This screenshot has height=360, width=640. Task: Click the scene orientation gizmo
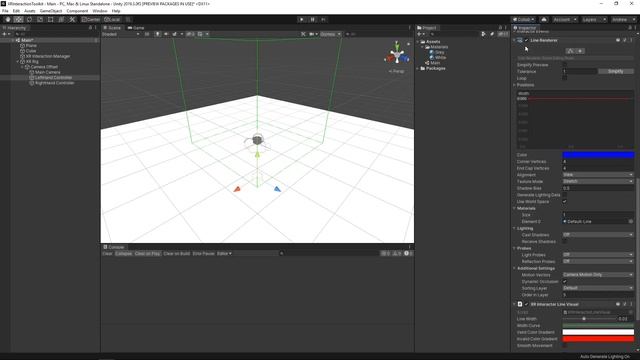click(x=397, y=54)
